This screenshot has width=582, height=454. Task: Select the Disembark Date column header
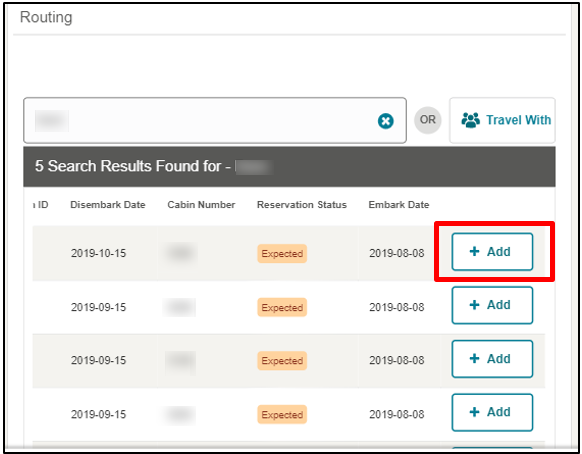(108, 205)
